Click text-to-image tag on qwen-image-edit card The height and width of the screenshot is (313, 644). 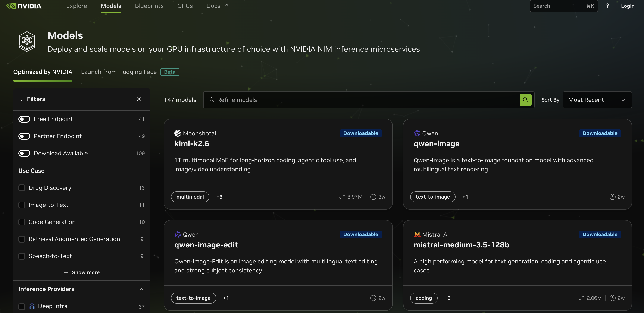click(x=194, y=298)
